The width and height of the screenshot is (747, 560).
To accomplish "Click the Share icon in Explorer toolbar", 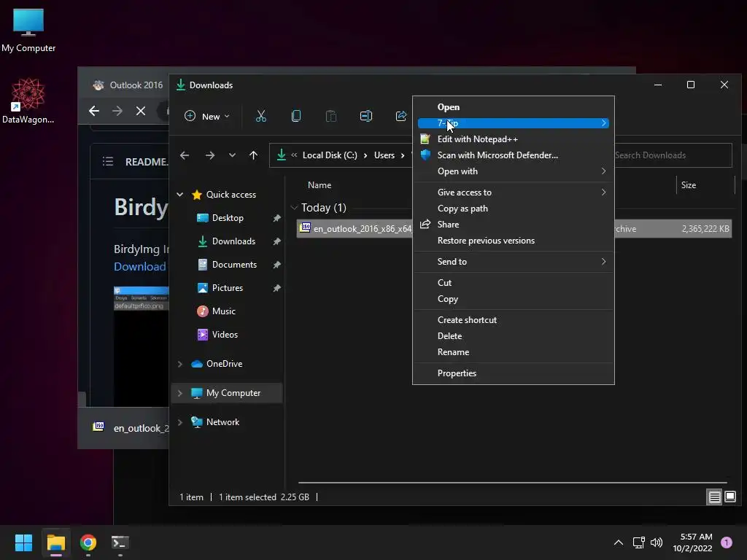I will point(401,116).
